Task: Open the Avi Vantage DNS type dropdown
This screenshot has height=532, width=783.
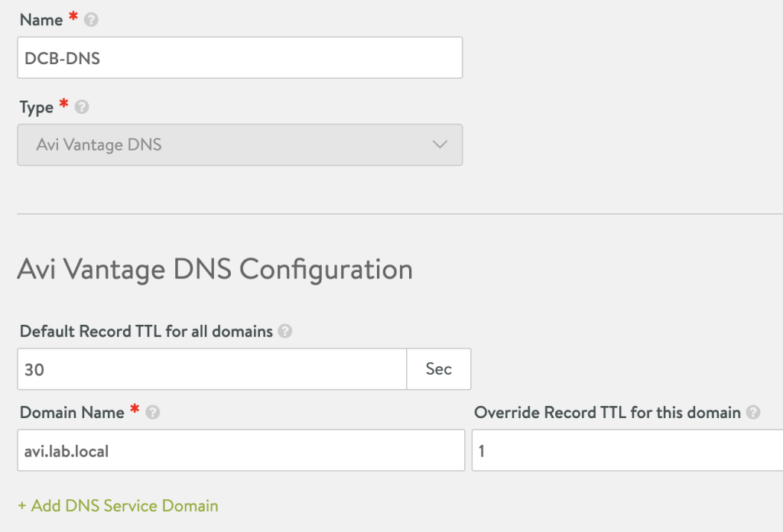Action: pyautogui.click(x=239, y=144)
